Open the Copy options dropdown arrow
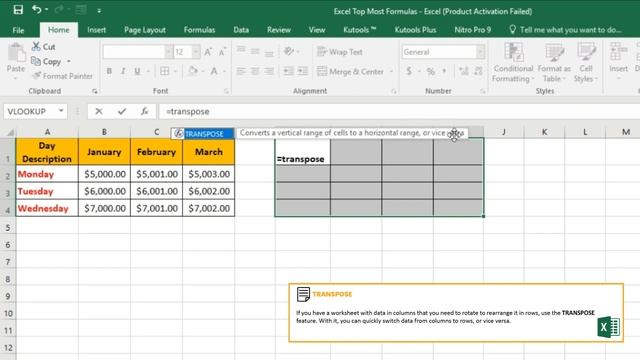The image size is (640, 360). click(x=69, y=62)
